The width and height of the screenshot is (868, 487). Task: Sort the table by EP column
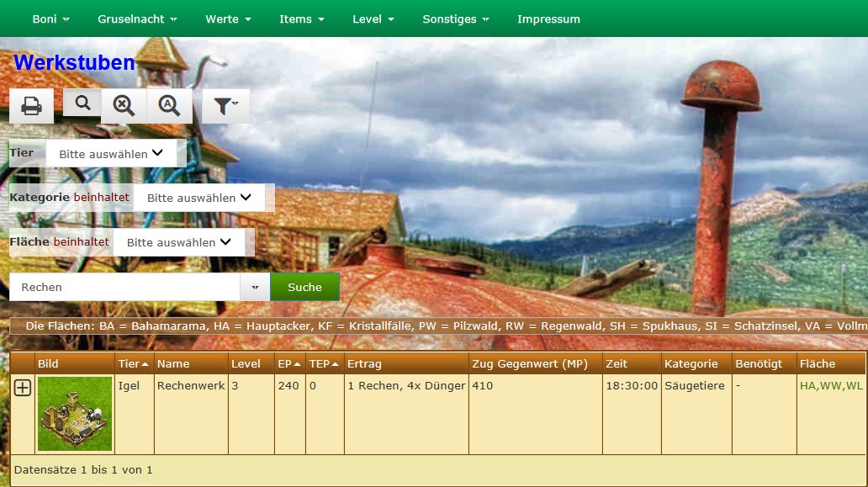(x=289, y=363)
